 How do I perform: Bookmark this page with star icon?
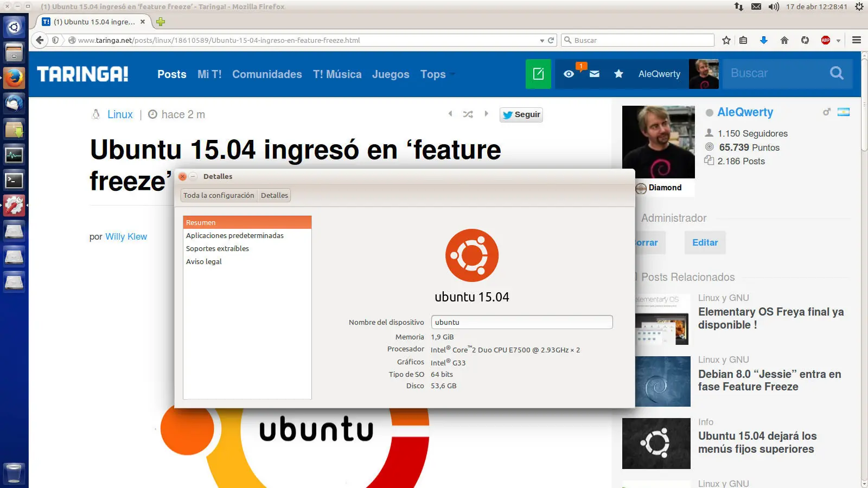point(726,40)
